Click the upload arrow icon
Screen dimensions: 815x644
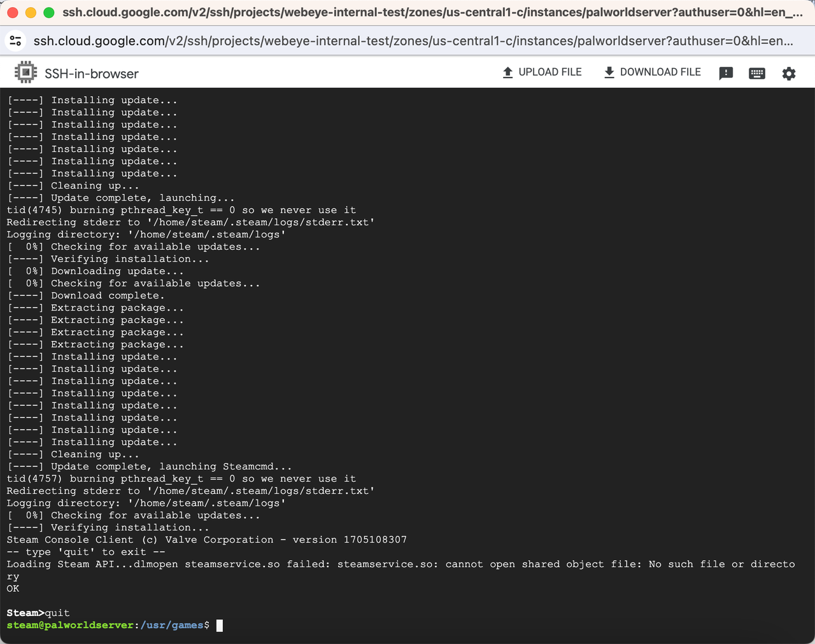pyautogui.click(x=507, y=73)
